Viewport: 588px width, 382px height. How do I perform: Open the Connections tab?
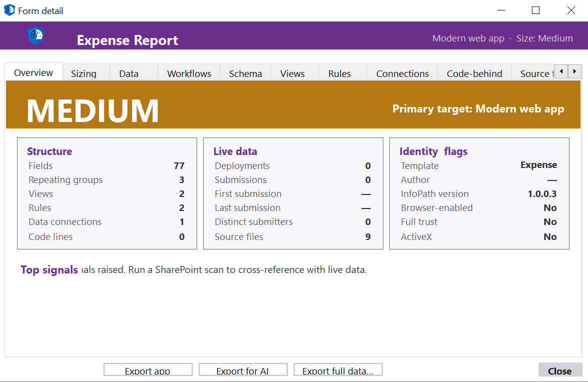point(402,73)
